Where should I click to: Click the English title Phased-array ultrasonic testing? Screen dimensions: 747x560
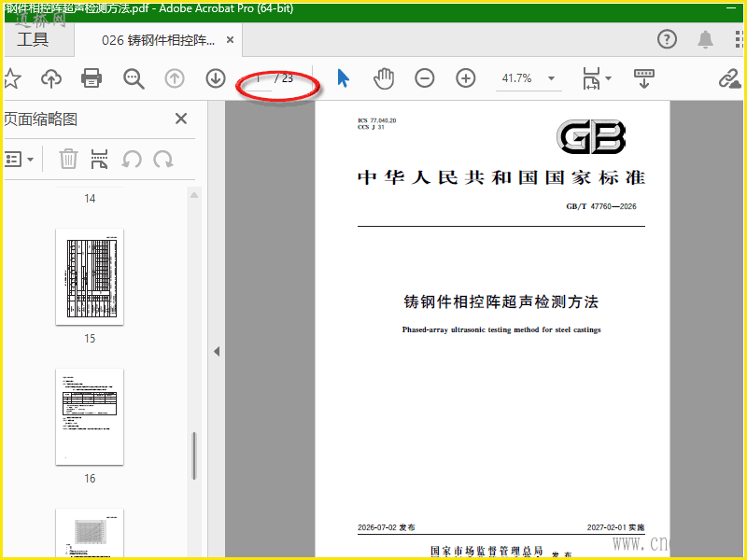(x=501, y=329)
